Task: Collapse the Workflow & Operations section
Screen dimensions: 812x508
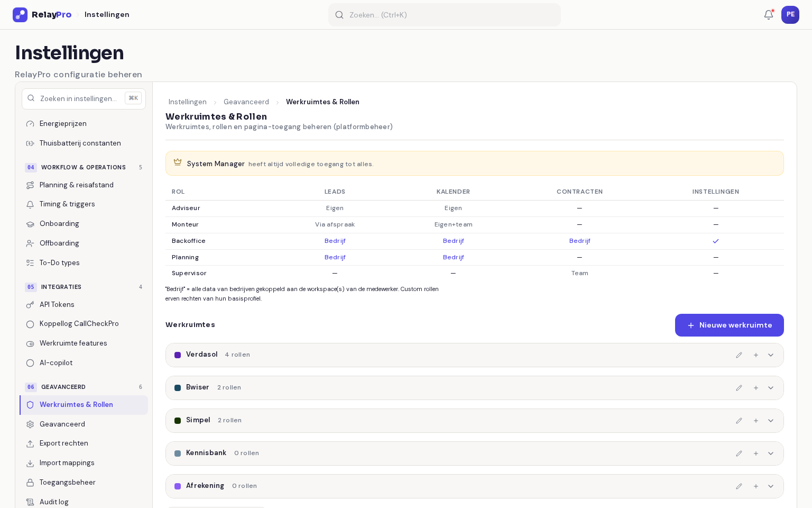Action: pyautogui.click(x=84, y=167)
